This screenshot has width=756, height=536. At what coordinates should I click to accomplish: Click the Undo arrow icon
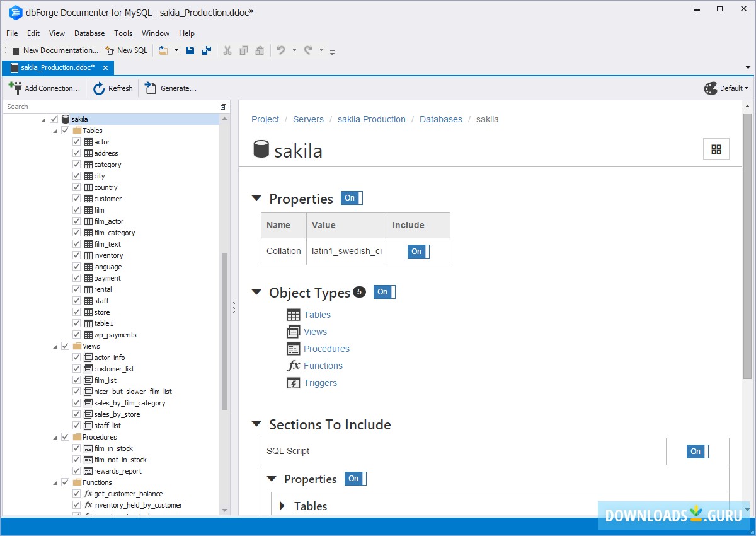click(x=281, y=50)
